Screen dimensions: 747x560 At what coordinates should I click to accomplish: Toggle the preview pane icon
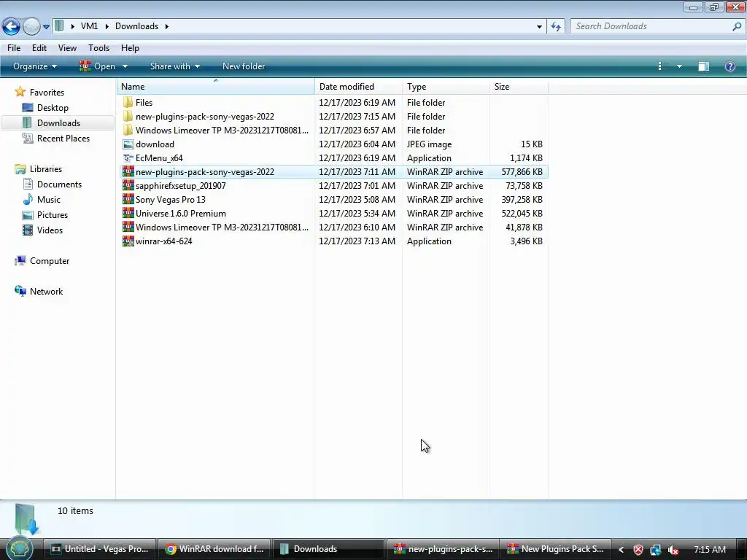pyautogui.click(x=704, y=66)
